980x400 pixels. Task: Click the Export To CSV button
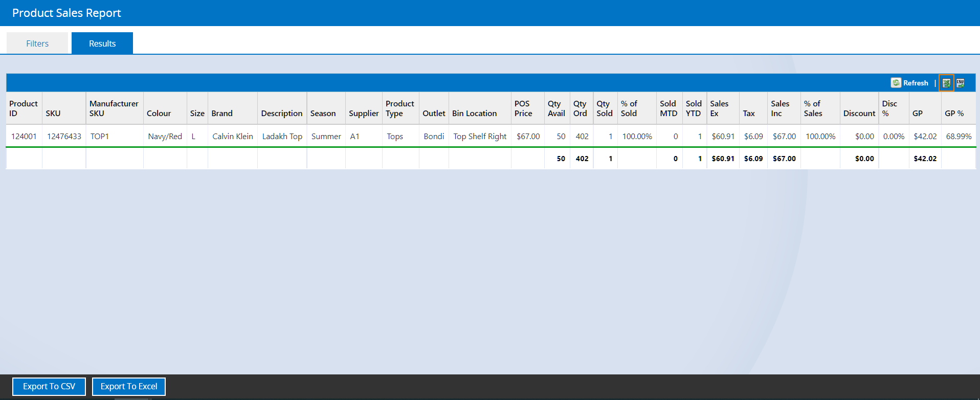coord(49,386)
